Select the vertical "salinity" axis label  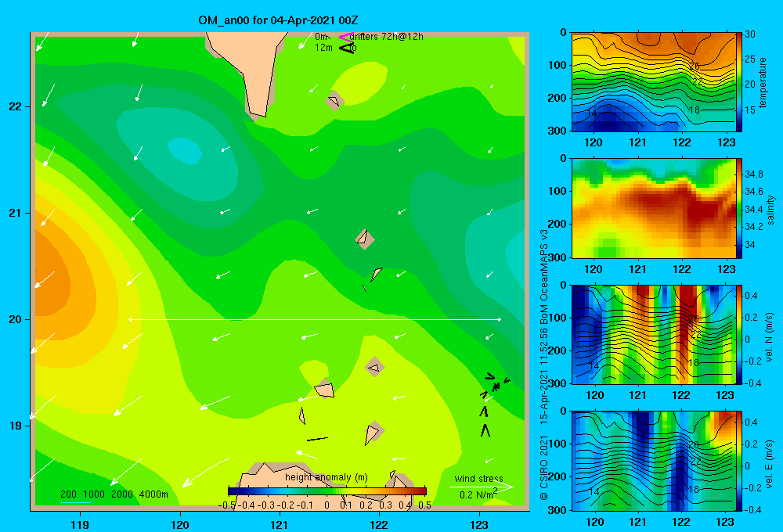click(770, 210)
